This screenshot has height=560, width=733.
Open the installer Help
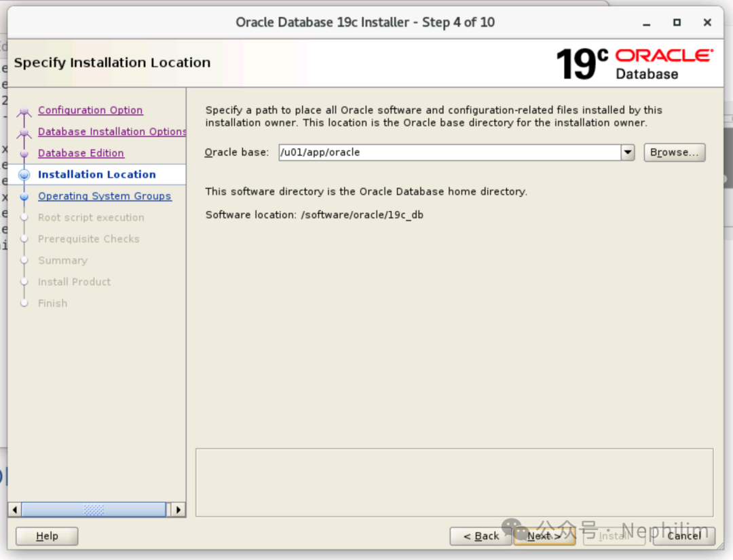click(x=47, y=536)
